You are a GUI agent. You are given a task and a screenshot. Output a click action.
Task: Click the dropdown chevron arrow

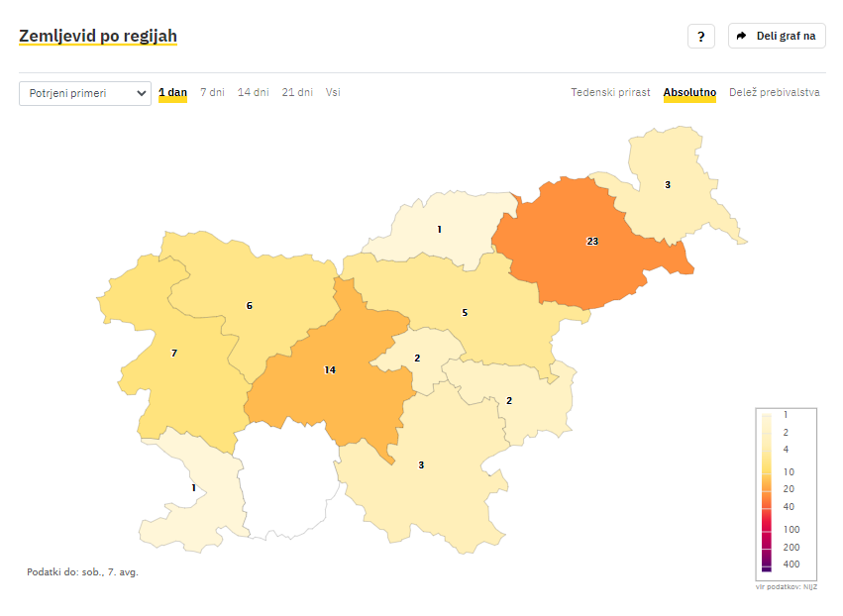[x=142, y=93]
